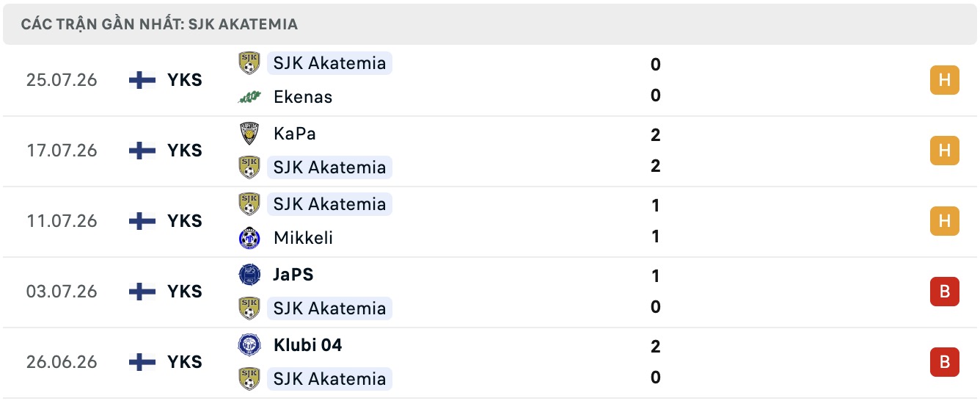Click the JaPS club crest

coord(249,275)
